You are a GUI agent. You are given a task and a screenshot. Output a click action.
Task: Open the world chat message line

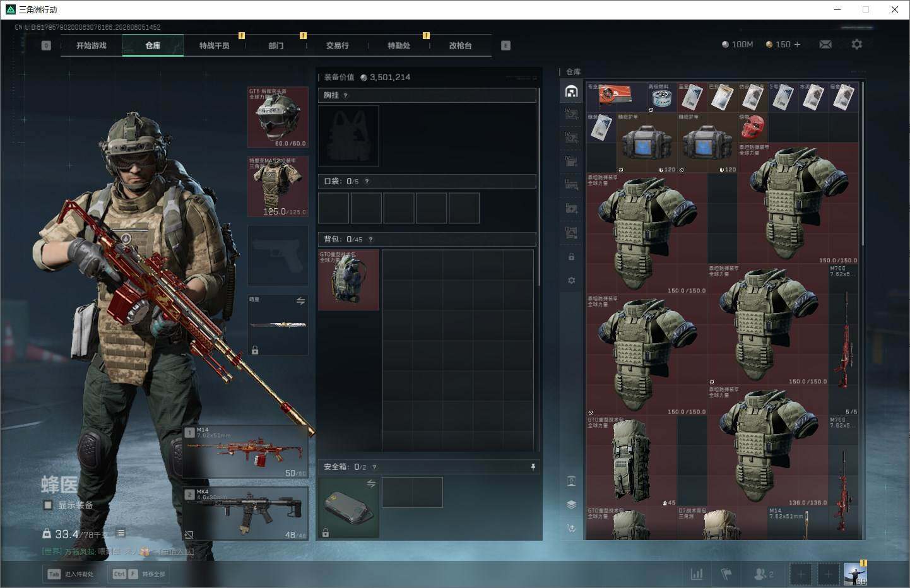[x=118, y=551]
